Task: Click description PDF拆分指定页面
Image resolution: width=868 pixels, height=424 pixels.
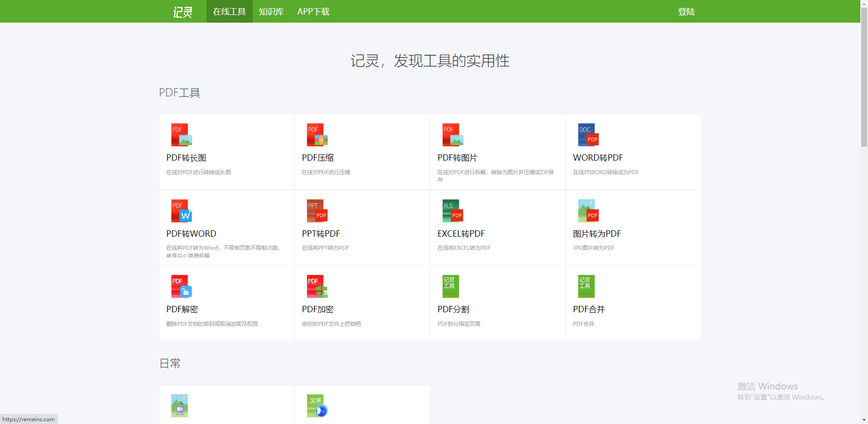Action: (x=459, y=324)
